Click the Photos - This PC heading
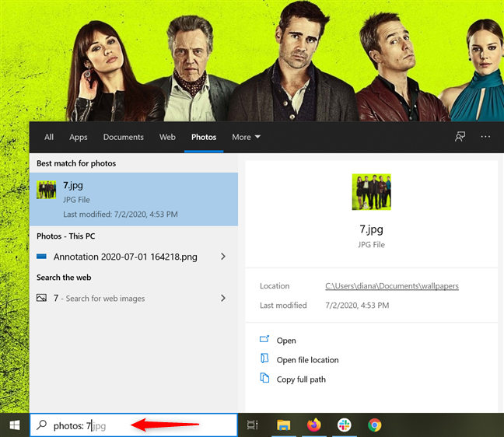Screen dimensions: 504x437 [66, 236]
